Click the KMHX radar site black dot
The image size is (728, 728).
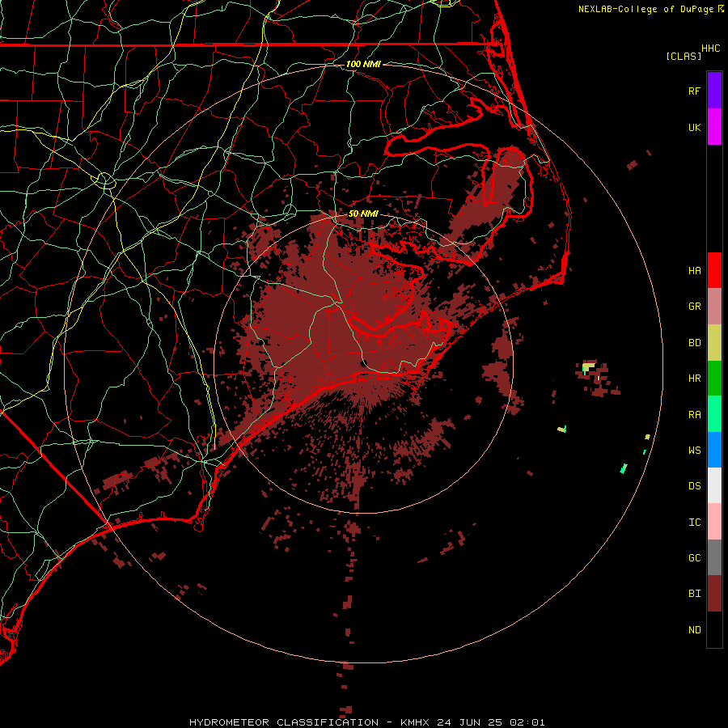click(364, 363)
